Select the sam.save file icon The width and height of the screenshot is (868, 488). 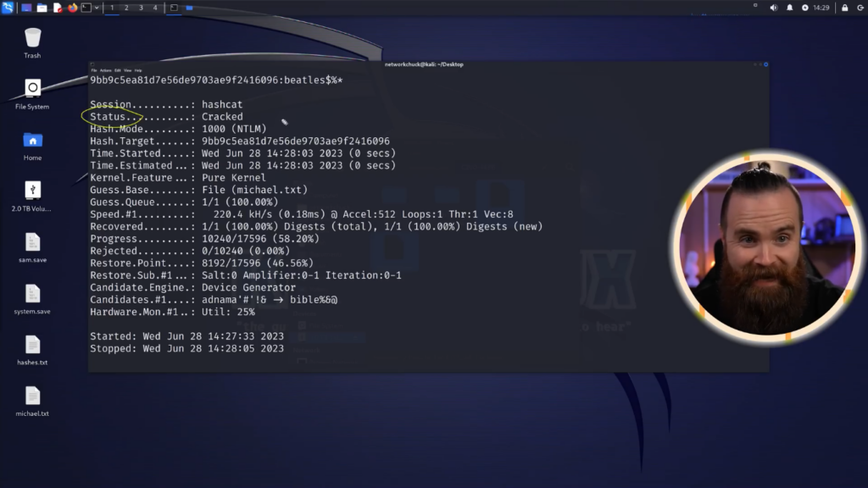click(32, 248)
